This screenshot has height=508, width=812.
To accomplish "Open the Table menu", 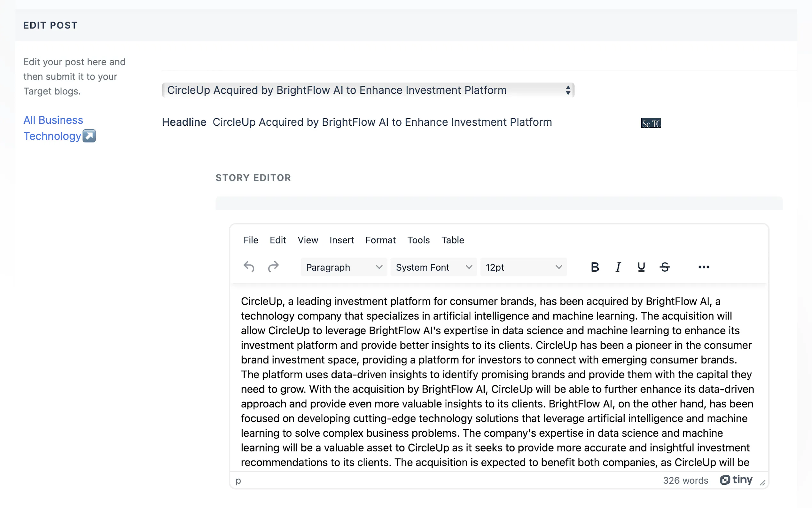I will [x=452, y=240].
